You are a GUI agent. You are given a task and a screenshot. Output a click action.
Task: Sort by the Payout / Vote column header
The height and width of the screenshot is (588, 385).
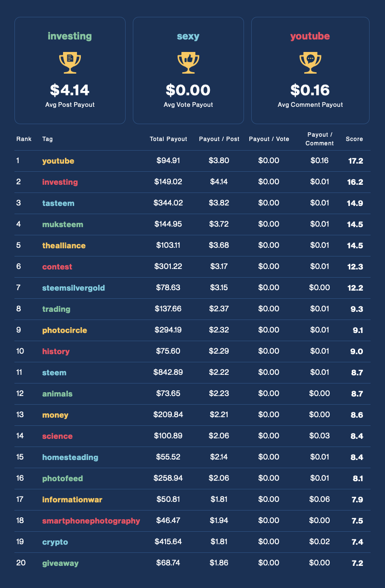[x=269, y=139]
